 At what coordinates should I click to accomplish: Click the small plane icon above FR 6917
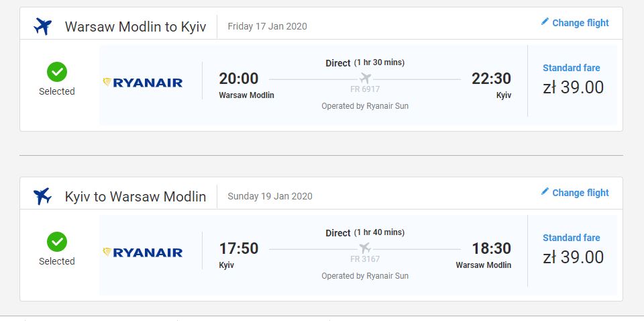tap(365, 78)
